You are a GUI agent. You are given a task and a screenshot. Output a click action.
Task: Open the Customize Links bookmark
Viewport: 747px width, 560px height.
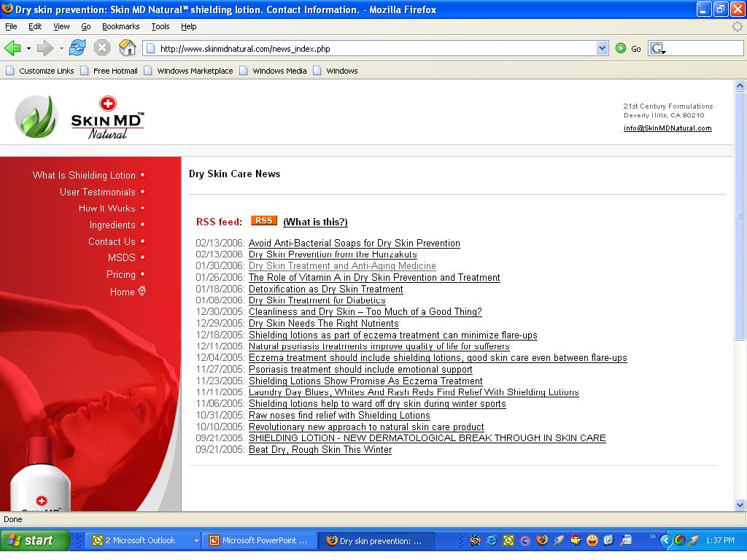pos(40,71)
